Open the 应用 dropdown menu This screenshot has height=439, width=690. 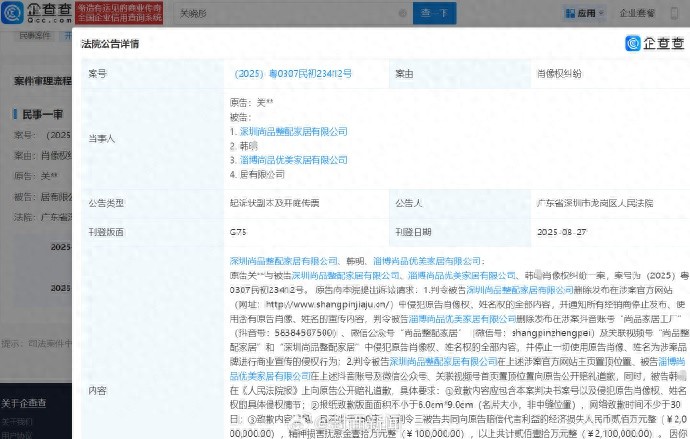[584, 13]
